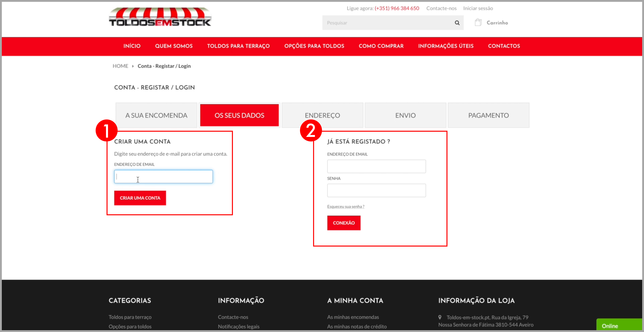This screenshot has height=332, width=644.
Task: Click 'Digite seu endereço de e-mail' instruction text
Action: 171,154
